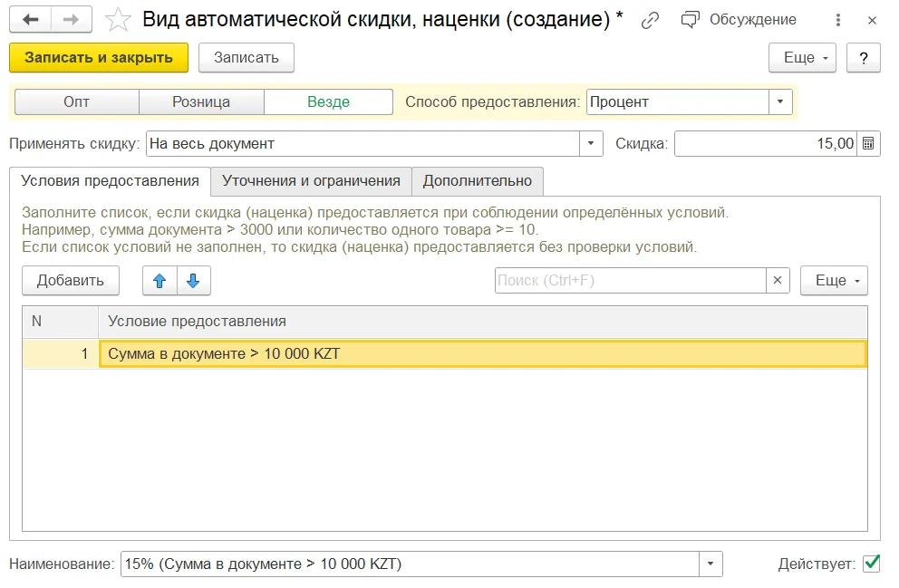
Task: Switch to Условия предоставления tab
Action: click(110, 181)
